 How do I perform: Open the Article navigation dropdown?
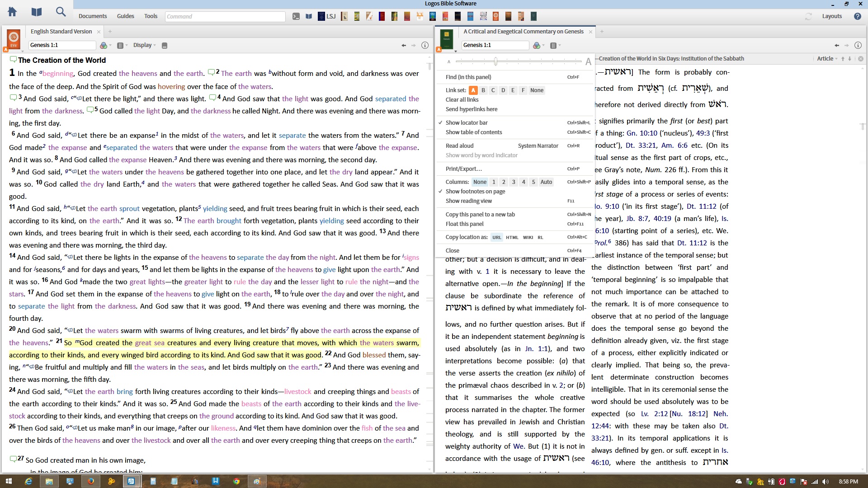pyautogui.click(x=827, y=59)
